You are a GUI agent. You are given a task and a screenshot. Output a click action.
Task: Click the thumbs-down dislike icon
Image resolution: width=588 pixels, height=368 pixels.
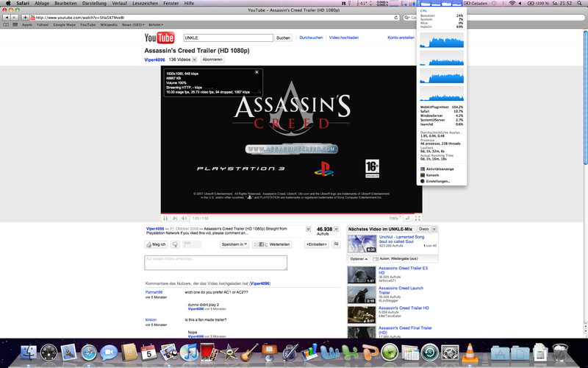(175, 244)
